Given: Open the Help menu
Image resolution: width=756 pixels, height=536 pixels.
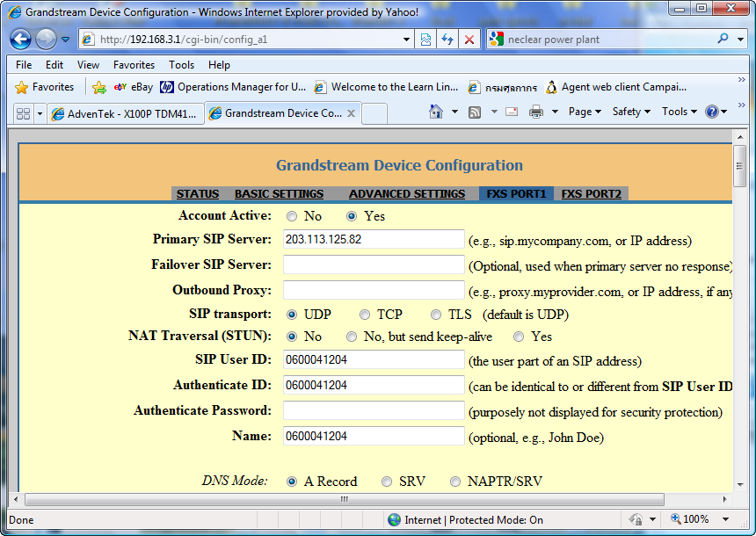Looking at the screenshot, I should (x=219, y=65).
